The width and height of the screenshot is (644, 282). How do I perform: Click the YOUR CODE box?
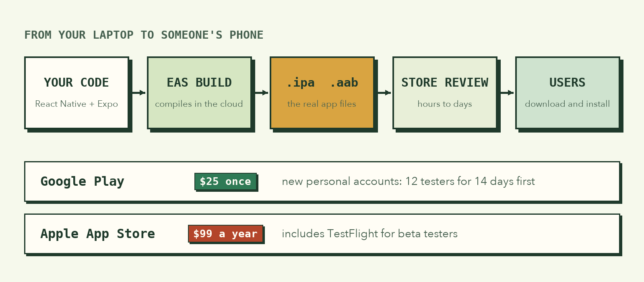76,93
